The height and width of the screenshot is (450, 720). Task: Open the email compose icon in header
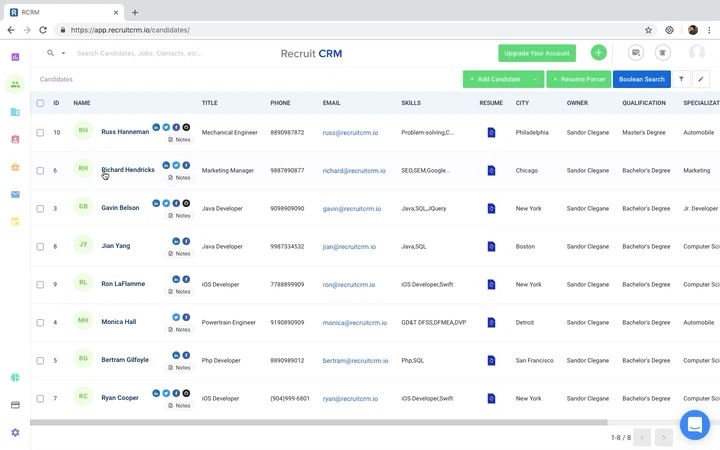(x=636, y=53)
